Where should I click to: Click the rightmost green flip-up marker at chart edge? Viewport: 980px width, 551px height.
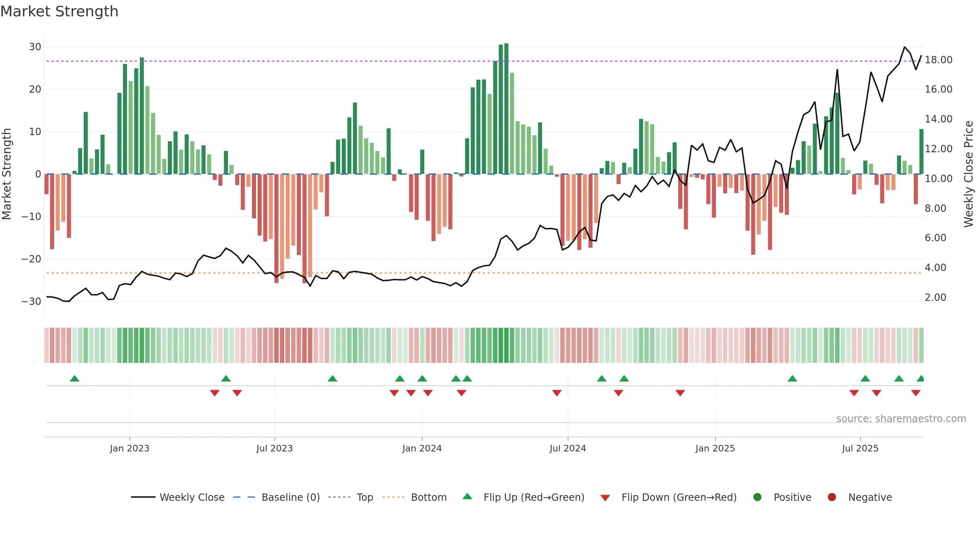(920, 378)
